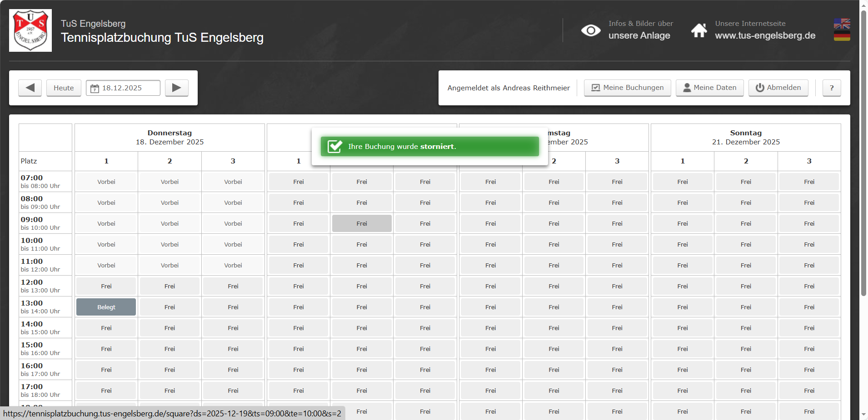Switch language with the German flag
This screenshot has width=868, height=420.
pyautogui.click(x=842, y=36)
